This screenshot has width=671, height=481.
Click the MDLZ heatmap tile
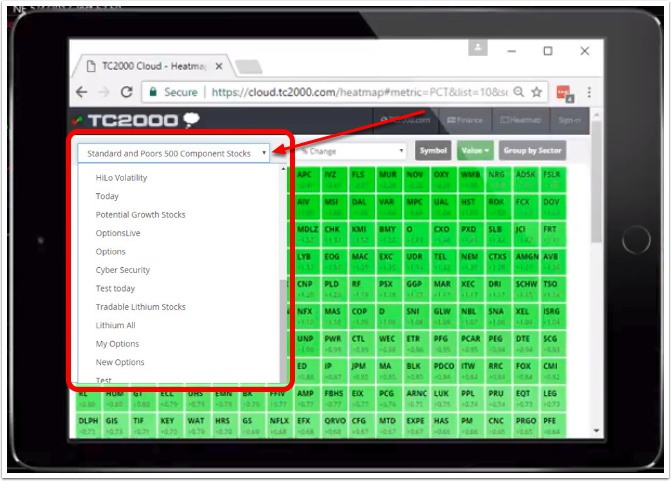[307, 234]
